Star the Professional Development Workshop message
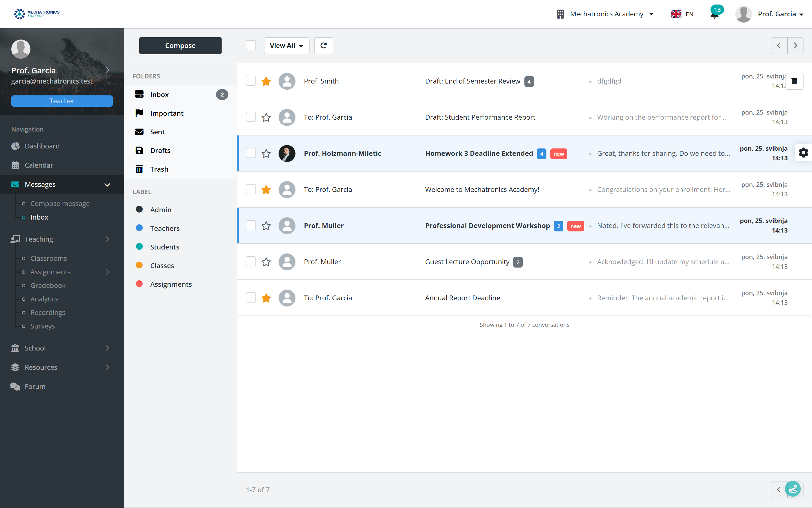Screen dimensions: 812x508 tap(266, 226)
